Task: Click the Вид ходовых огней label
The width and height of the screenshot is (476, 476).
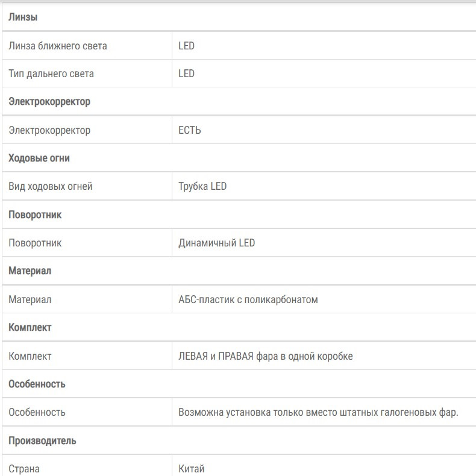Action: click(51, 186)
